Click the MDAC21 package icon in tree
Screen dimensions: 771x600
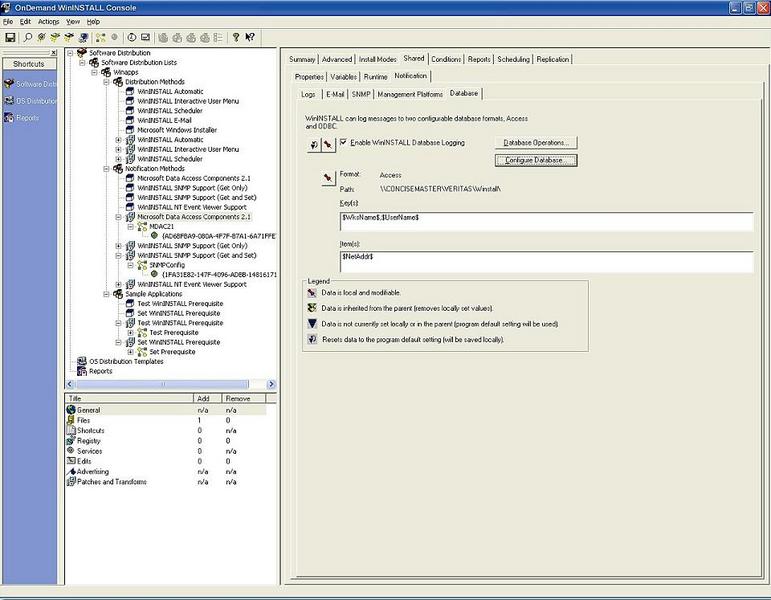pyautogui.click(x=142, y=226)
